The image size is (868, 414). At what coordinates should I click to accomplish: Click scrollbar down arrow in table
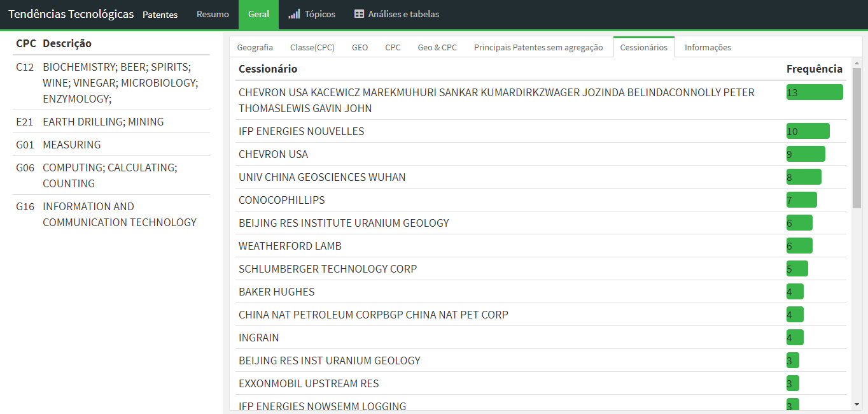point(857,404)
